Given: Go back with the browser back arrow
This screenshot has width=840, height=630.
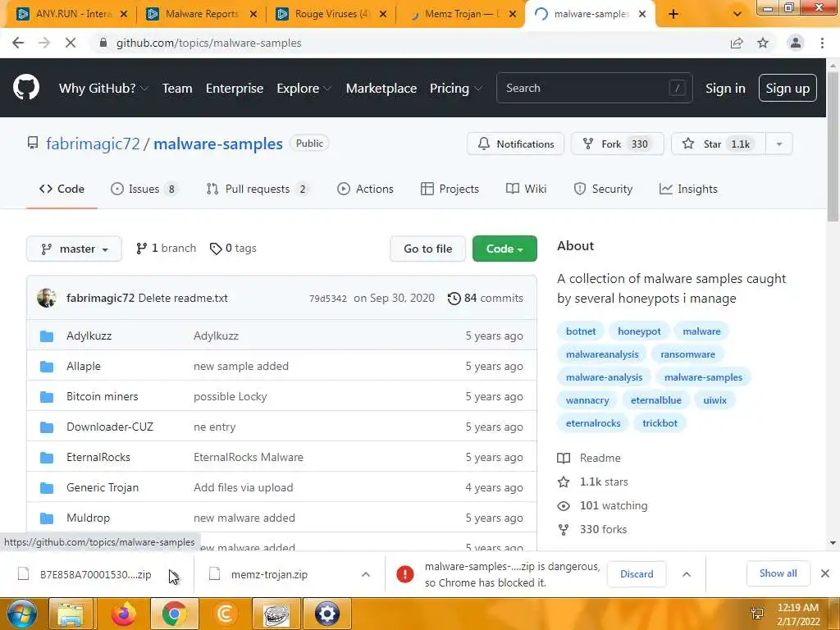Looking at the screenshot, I should tap(18, 43).
